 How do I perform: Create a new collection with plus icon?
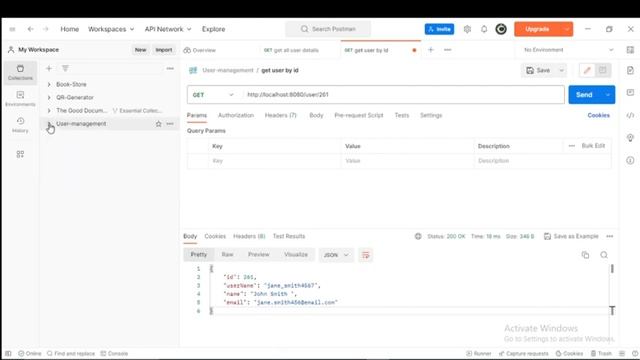(x=49, y=69)
